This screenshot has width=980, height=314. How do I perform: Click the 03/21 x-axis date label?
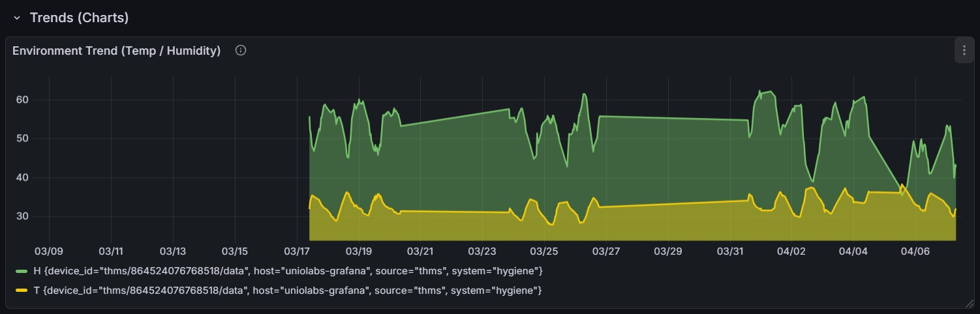pyautogui.click(x=420, y=251)
